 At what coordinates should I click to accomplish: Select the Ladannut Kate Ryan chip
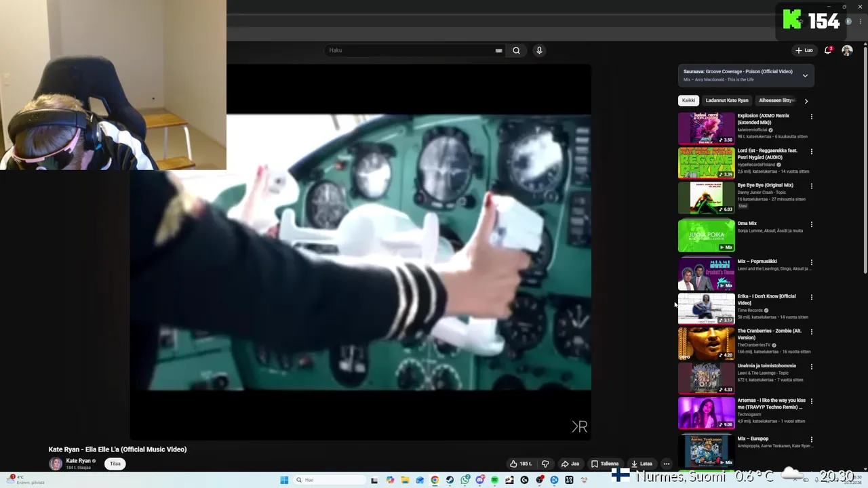(727, 100)
